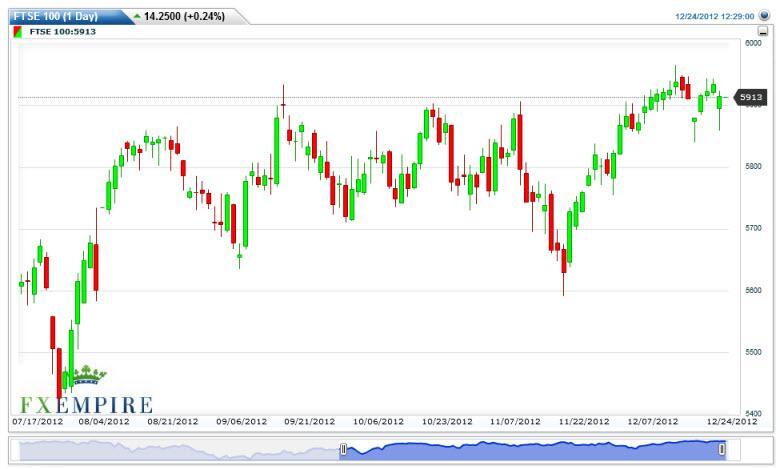This screenshot has width=780, height=469.
Task: Click the 5800 price axis label
Action: pyautogui.click(x=753, y=166)
